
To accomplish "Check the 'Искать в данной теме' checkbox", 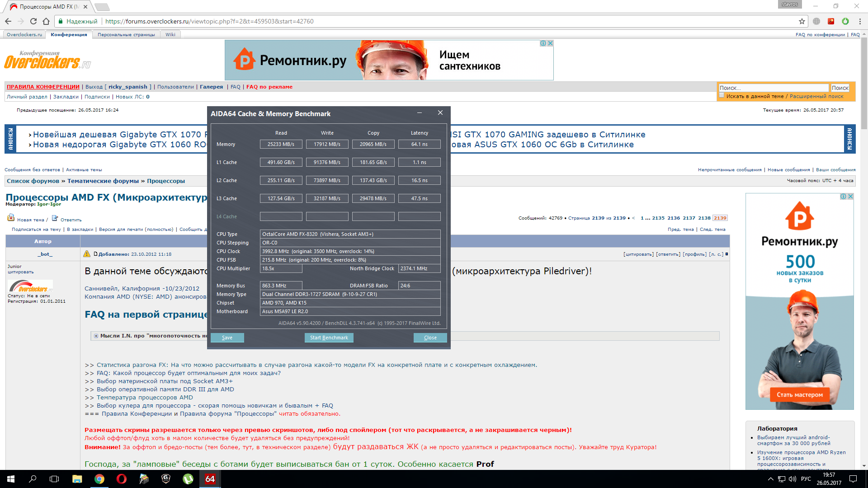I will coord(722,96).
